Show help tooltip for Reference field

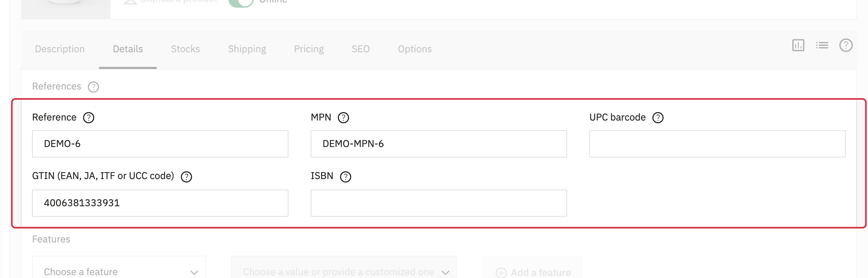click(x=88, y=118)
